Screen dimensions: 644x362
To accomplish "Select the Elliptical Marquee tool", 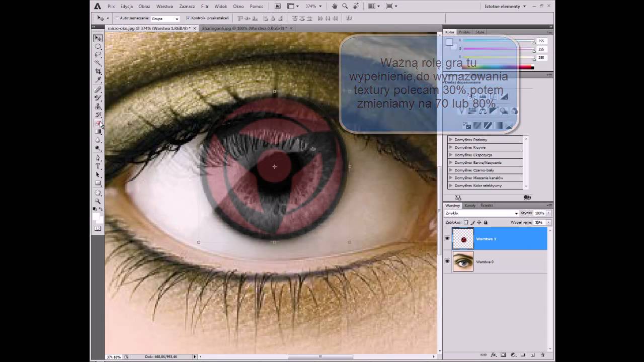I will point(98,46).
